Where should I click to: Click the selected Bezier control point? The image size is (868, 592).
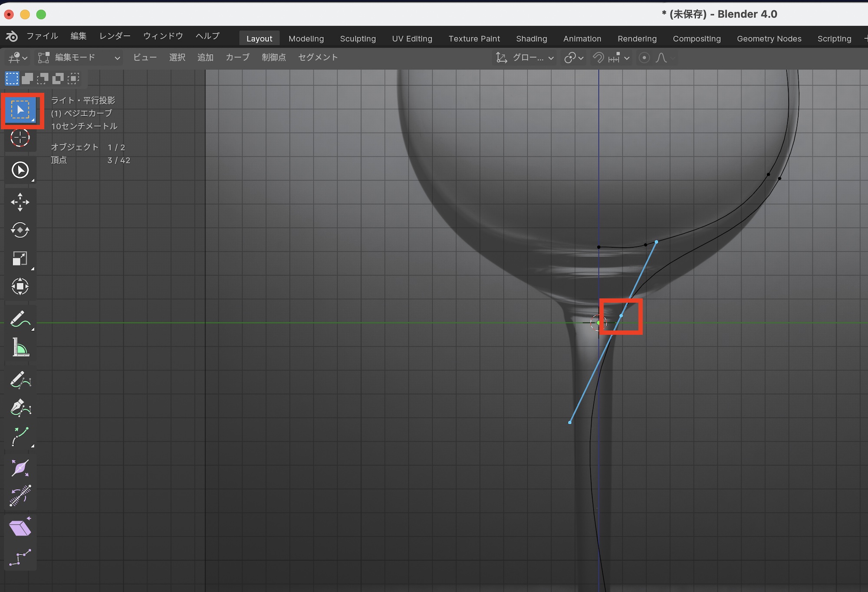pos(621,316)
